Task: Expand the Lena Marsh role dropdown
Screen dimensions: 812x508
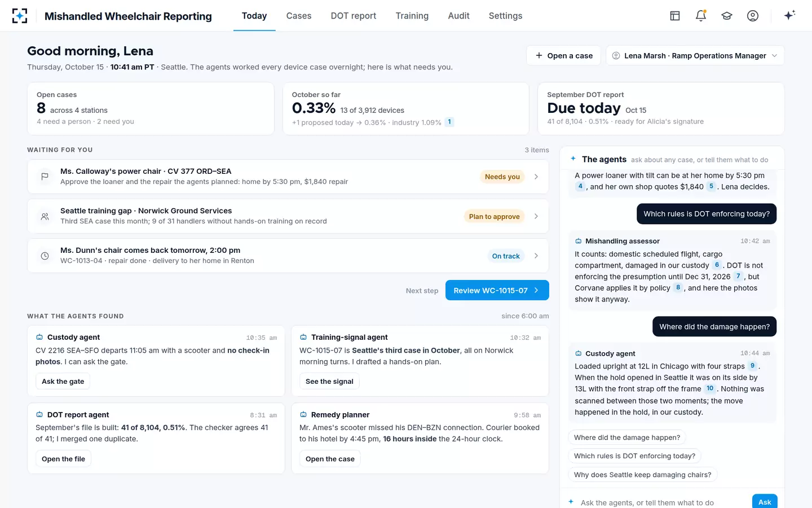Action: [695, 55]
